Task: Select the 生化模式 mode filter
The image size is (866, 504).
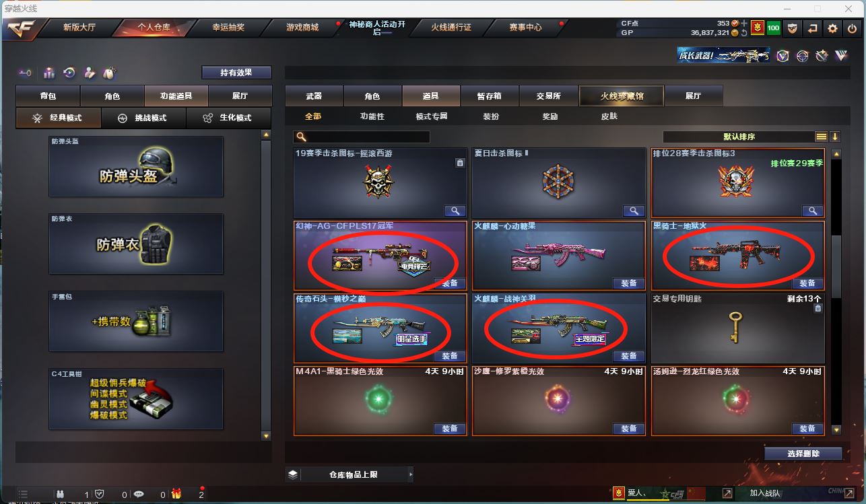Action: coord(229,118)
